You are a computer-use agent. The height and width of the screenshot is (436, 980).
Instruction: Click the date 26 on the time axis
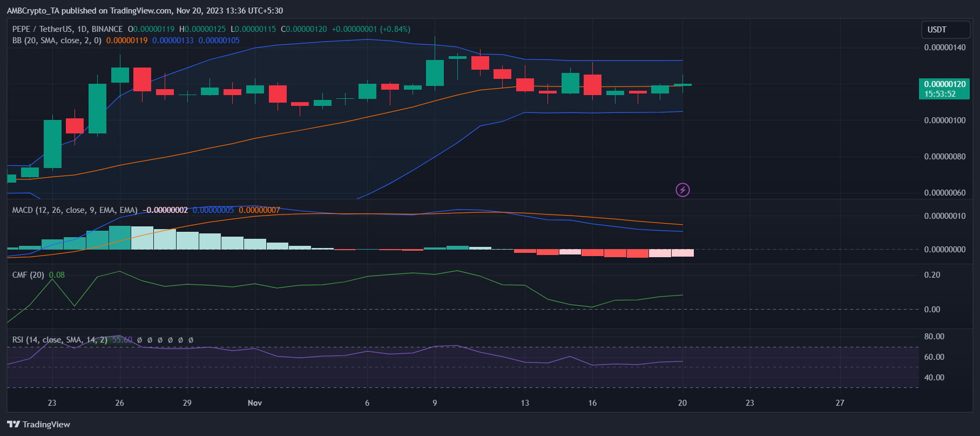tap(120, 403)
